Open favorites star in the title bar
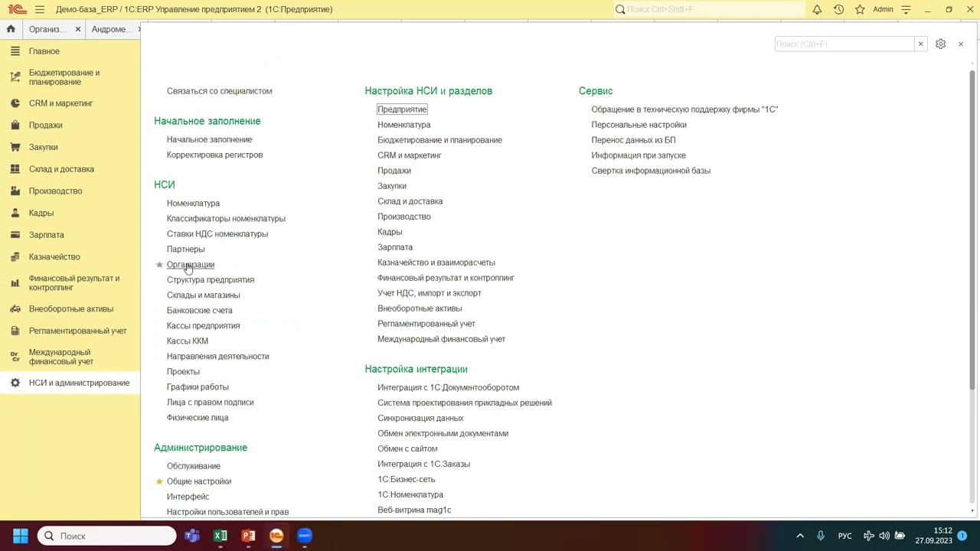Screen dimensions: 980x551 coord(860,9)
